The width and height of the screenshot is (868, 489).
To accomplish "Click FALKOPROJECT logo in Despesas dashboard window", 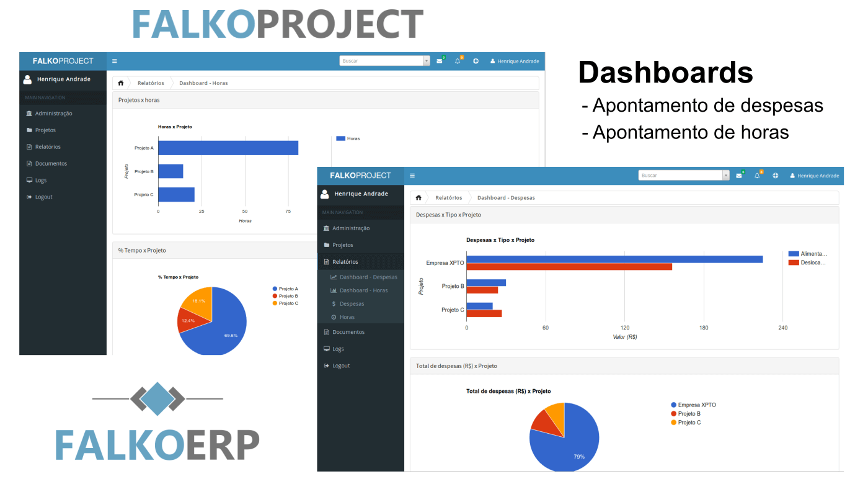I will pos(360,176).
